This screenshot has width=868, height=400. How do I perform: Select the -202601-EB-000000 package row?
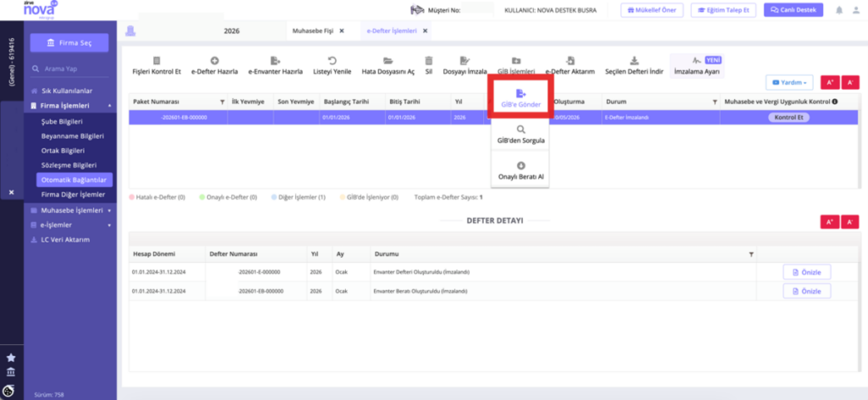pos(493,117)
